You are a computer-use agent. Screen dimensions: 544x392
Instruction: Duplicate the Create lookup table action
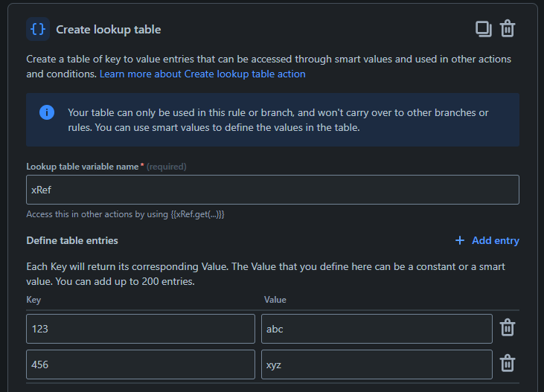[484, 29]
